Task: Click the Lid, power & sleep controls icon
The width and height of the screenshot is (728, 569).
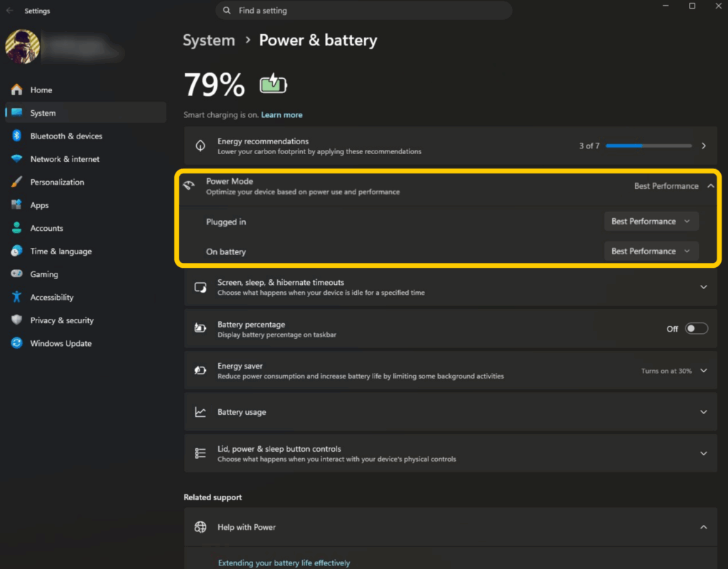Action: pos(200,453)
